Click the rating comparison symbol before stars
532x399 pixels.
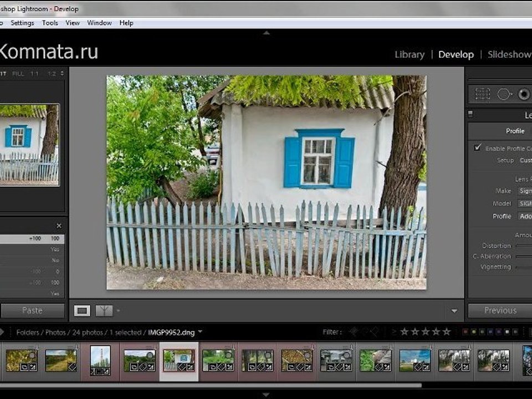point(394,332)
